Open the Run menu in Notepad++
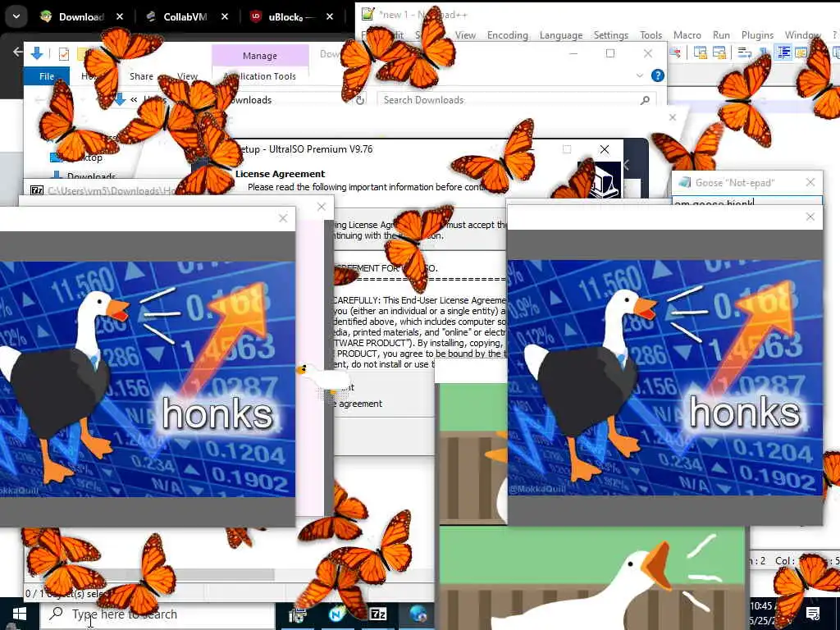Image resolution: width=840 pixels, height=630 pixels. pos(721,34)
